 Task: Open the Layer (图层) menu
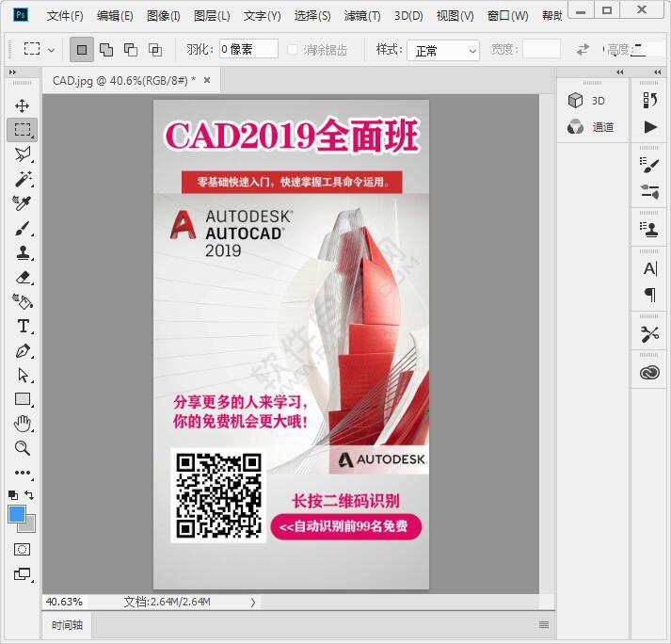(212, 16)
